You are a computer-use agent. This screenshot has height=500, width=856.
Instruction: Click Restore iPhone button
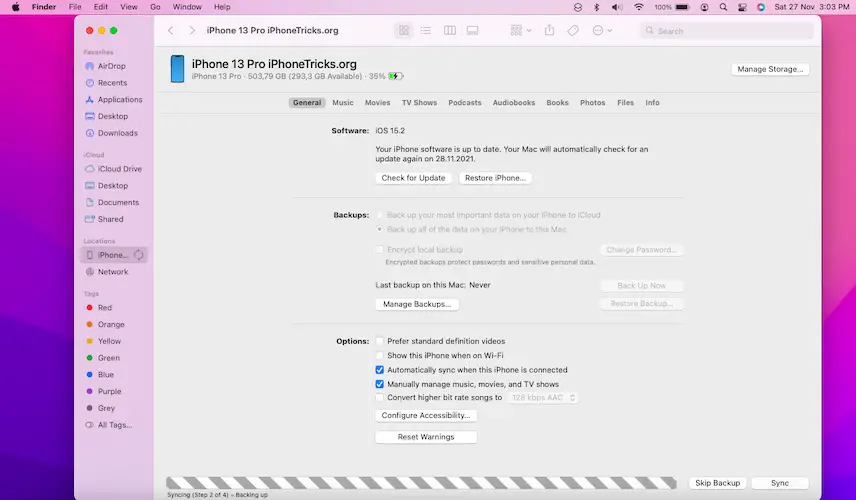point(495,178)
